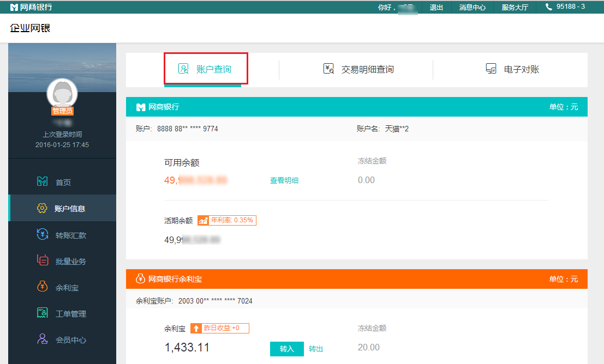The height and width of the screenshot is (364, 604).
Task: Select the 余利宝 coin icon in sidebar
Action: pos(42,287)
